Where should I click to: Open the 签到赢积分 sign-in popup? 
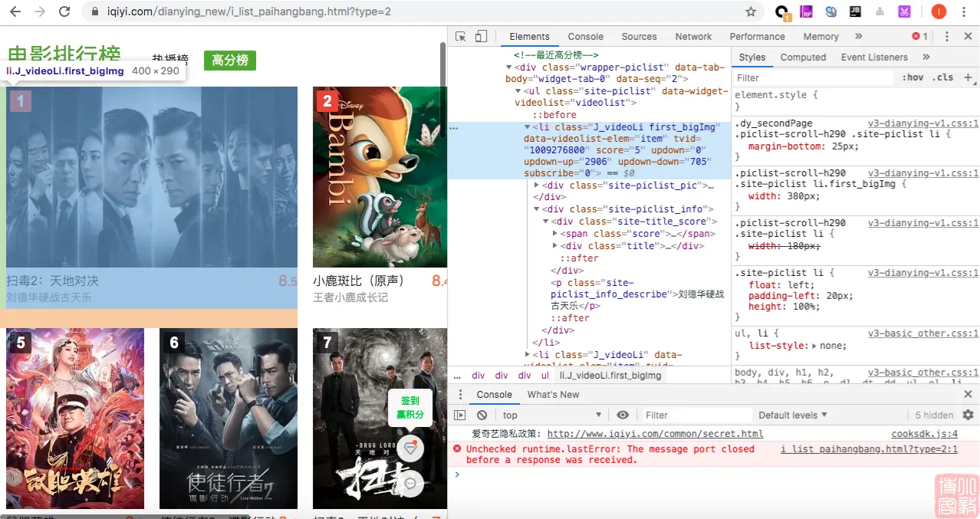tap(410, 407)
